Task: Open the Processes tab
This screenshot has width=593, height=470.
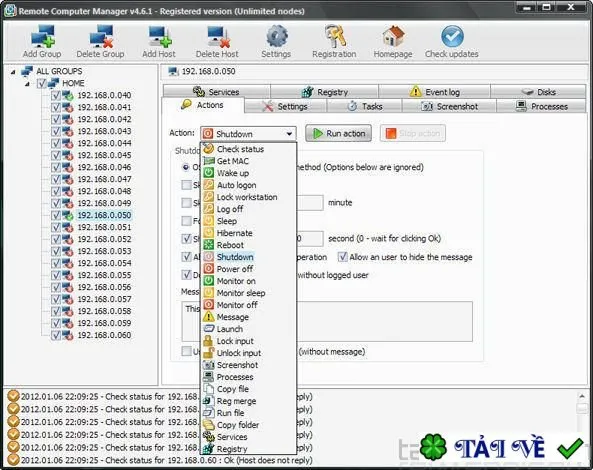Action: pyautogui.click(x=541, y=106)
